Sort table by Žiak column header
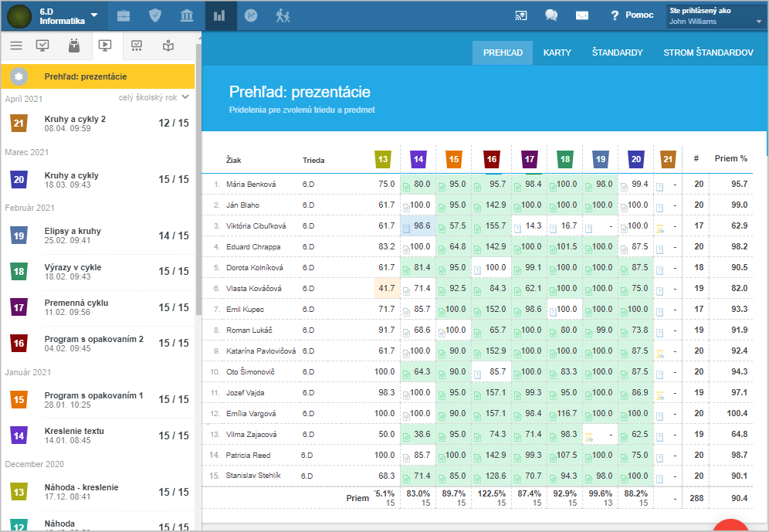This screenshot has width=769, height=532. coord(233,161)
